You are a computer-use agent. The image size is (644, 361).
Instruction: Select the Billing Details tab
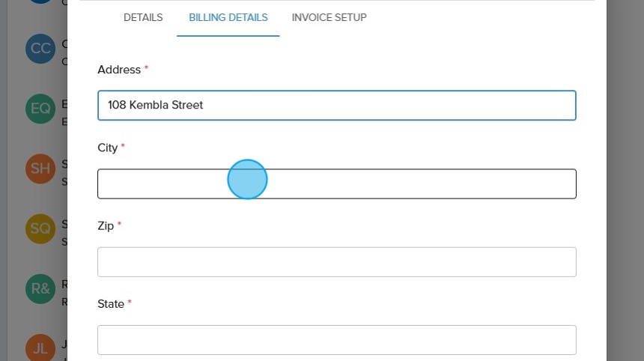(228, 17)
